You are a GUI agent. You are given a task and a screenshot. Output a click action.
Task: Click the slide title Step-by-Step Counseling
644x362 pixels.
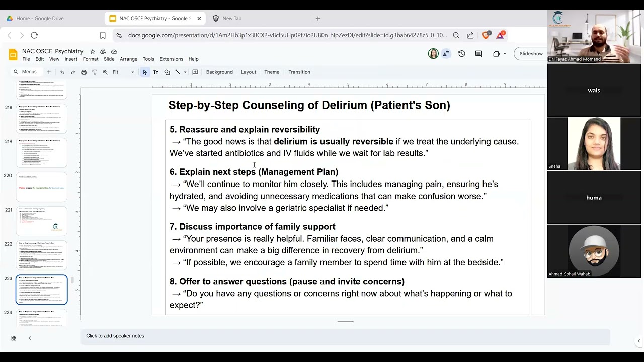point(309,105)
